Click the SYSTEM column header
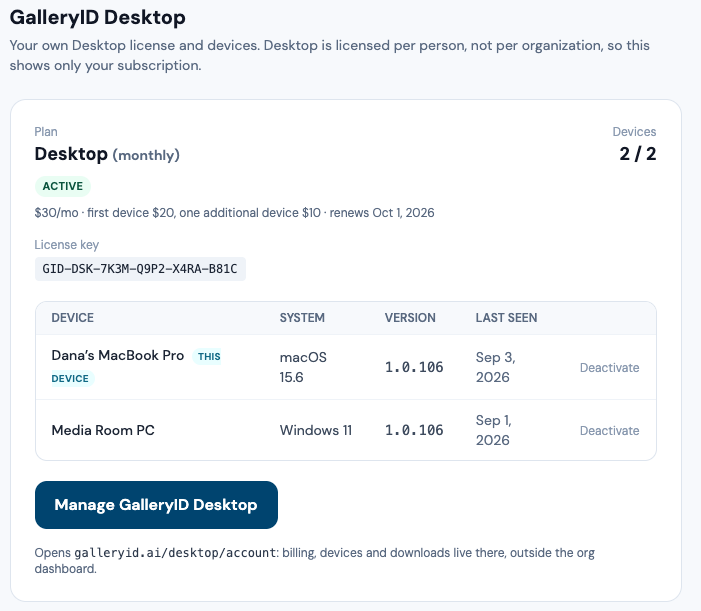The width and height of the screenshot is (701, 611). tap(302, 318)
